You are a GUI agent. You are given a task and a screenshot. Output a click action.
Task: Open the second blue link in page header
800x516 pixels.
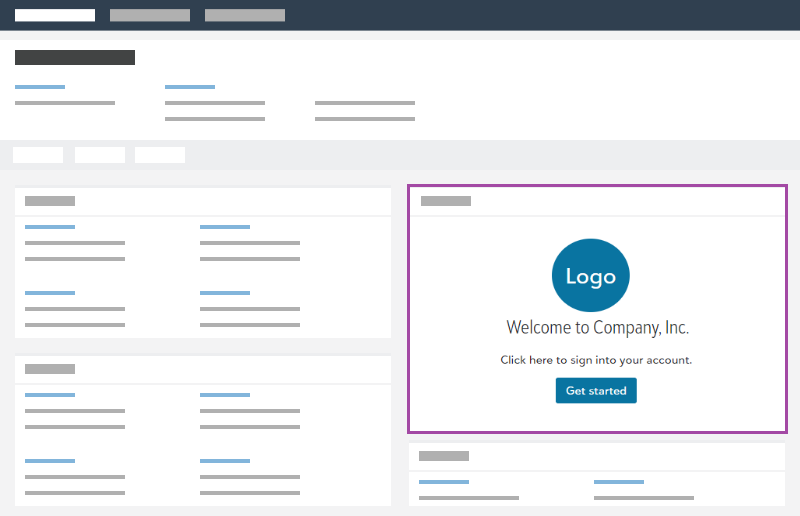(190, 87)
